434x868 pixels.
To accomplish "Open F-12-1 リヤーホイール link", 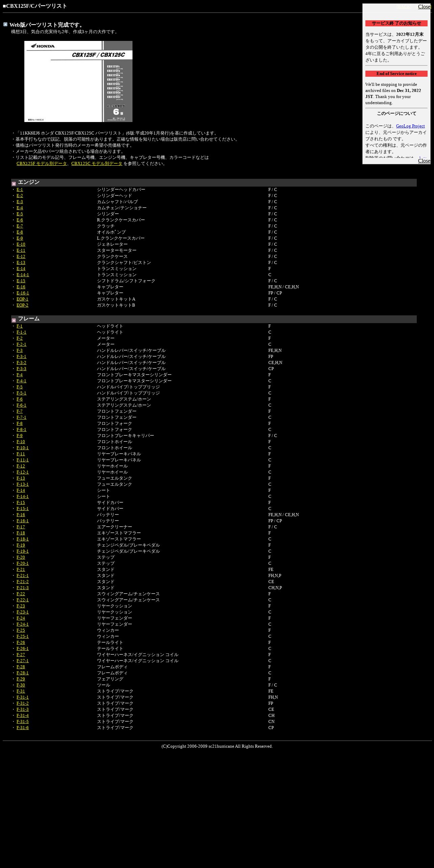I will click(23, 472).
